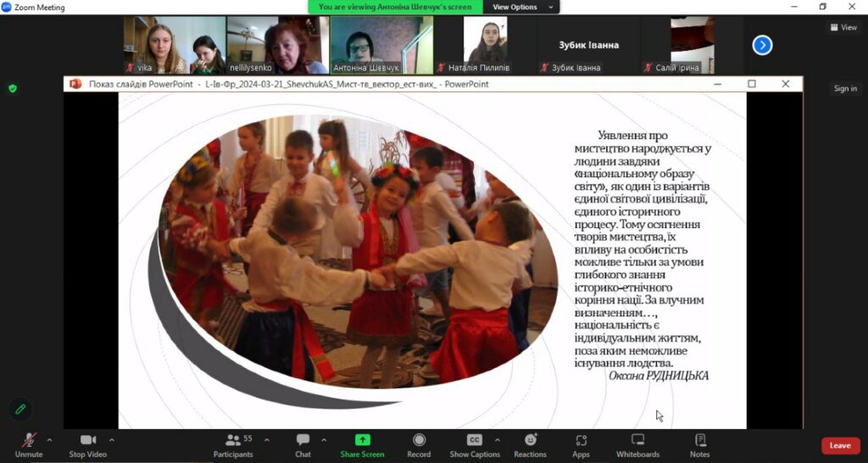Expand audio options arrow beside Unmute
868x463 pixels.
(49, 440)
